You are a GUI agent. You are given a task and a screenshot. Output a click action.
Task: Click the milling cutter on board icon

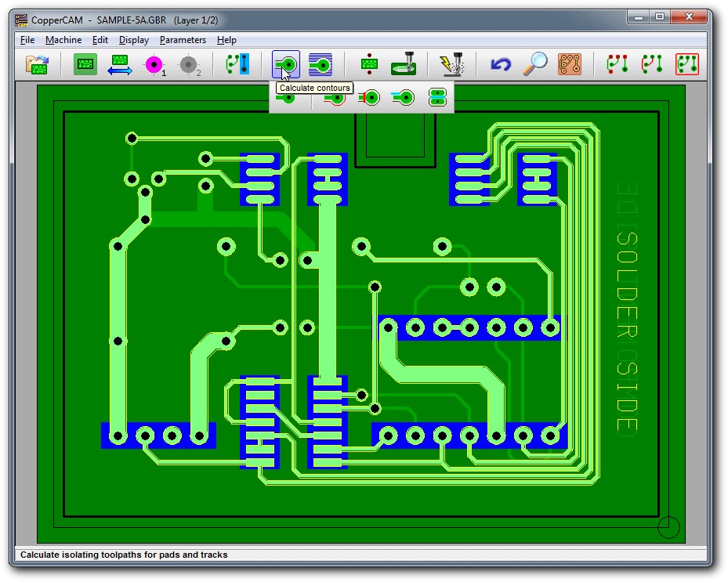404,63
